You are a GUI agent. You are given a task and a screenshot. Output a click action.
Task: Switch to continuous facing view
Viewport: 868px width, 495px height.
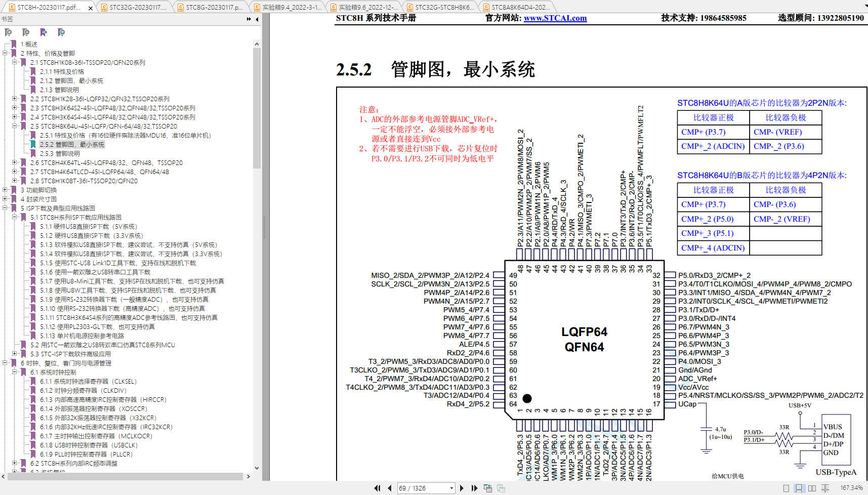[x=825, y=488]
